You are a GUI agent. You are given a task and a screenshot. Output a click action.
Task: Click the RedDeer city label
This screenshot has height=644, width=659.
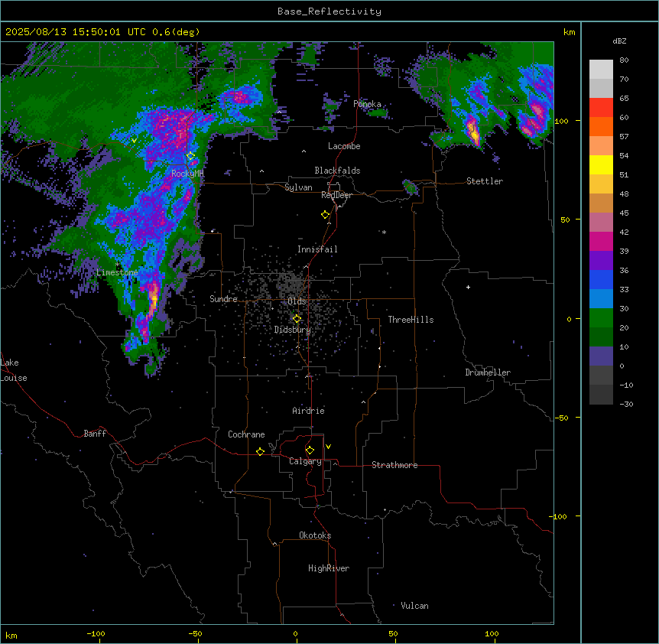point(336,195)
